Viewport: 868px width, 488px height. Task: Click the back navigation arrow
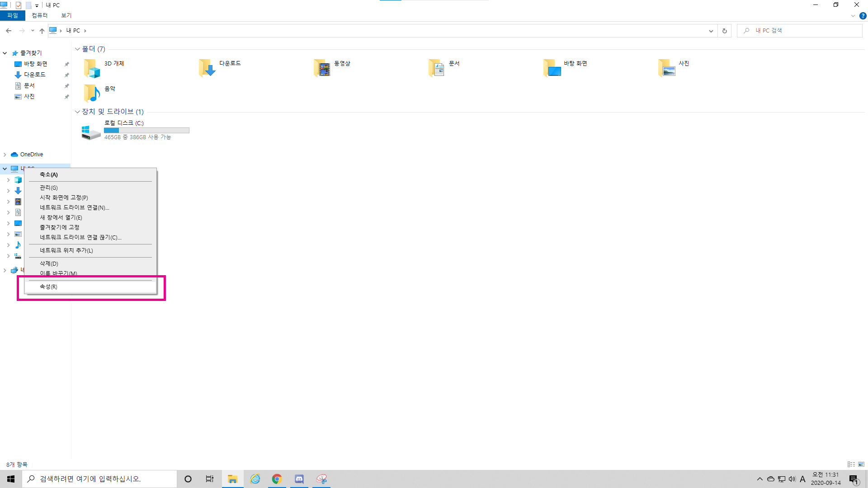pyautogui.click(x=9, y=31)
